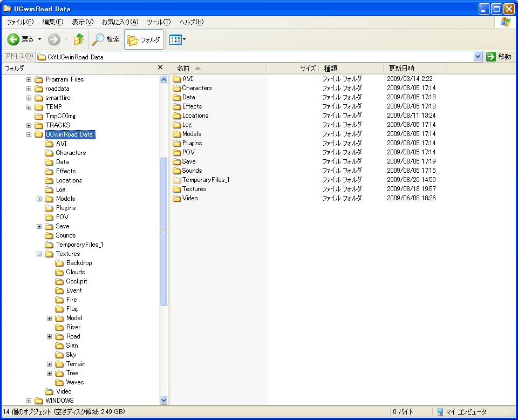This screenshot has height=420, width=518.
Task: Toggle the Folders pane button
Action: [x=144, y=39]
